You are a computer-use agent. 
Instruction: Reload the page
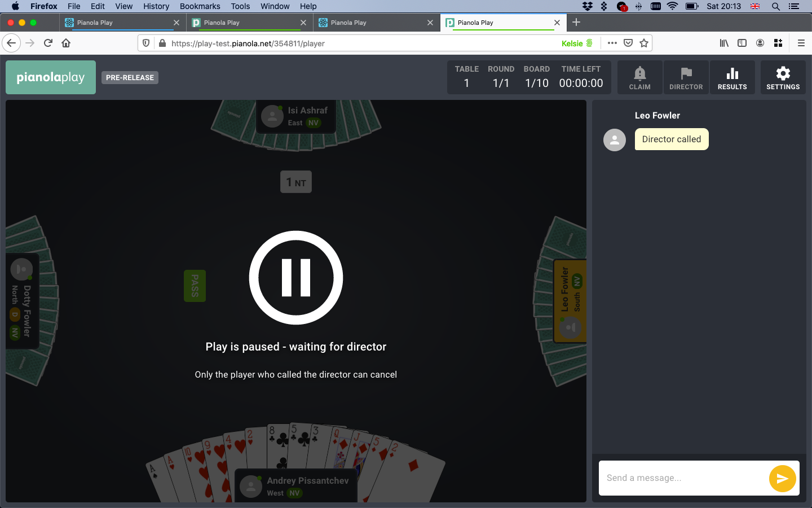[x=48, y=43]
